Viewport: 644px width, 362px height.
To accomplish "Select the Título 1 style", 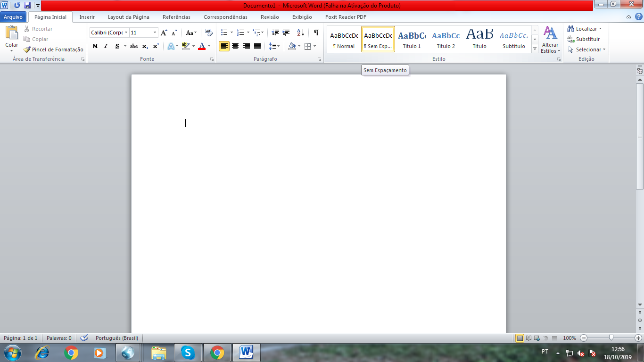I will 412,39.
